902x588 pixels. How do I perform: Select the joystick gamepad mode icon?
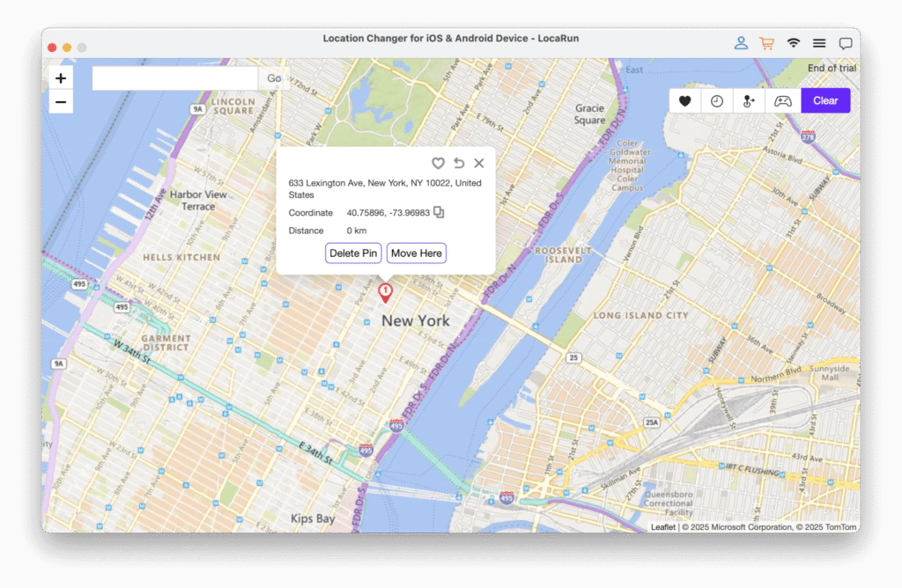pos(782,101)
